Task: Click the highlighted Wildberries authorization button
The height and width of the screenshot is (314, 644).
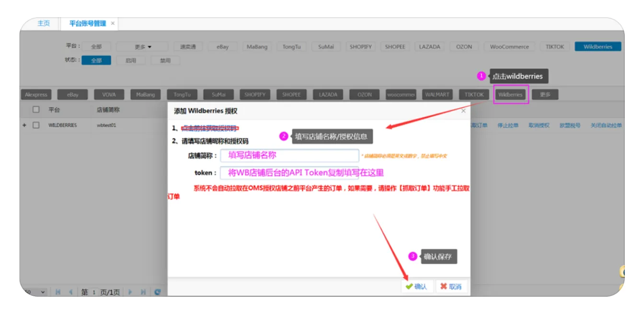Action: pyautogui.click(x=510, y=95)
